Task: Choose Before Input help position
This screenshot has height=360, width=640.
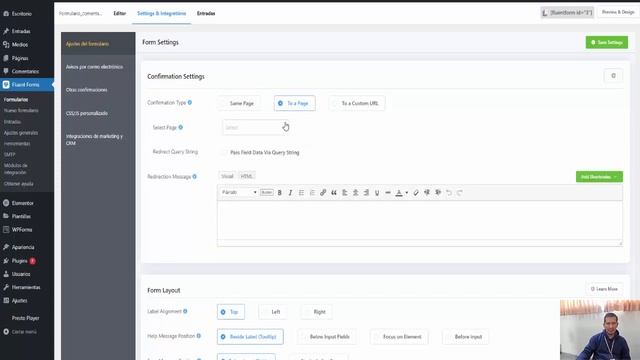Action: click(x=465, y=337)
